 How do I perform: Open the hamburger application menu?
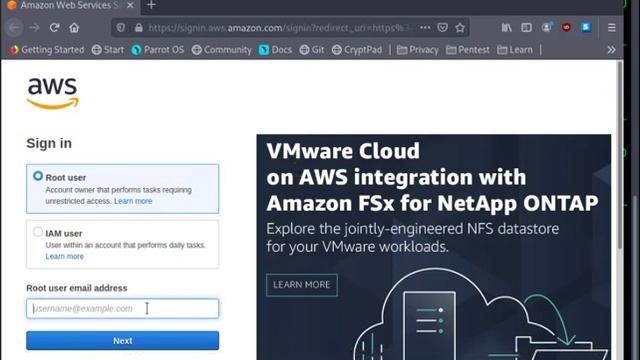coord(611,28)
